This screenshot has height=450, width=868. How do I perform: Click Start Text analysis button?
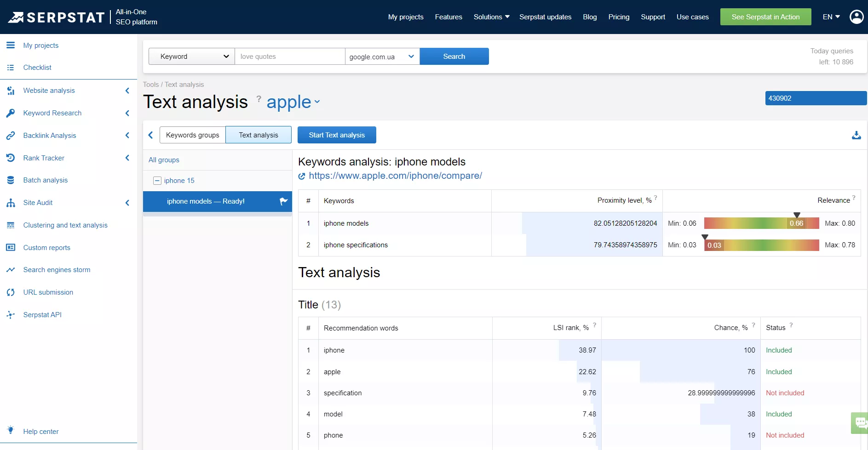(337, 135)
